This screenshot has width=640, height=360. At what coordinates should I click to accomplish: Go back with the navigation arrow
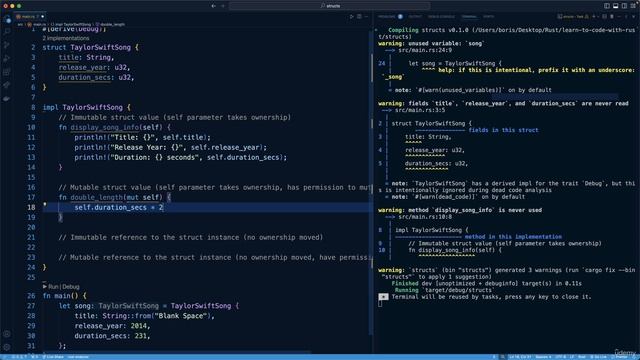click(213, 6)
